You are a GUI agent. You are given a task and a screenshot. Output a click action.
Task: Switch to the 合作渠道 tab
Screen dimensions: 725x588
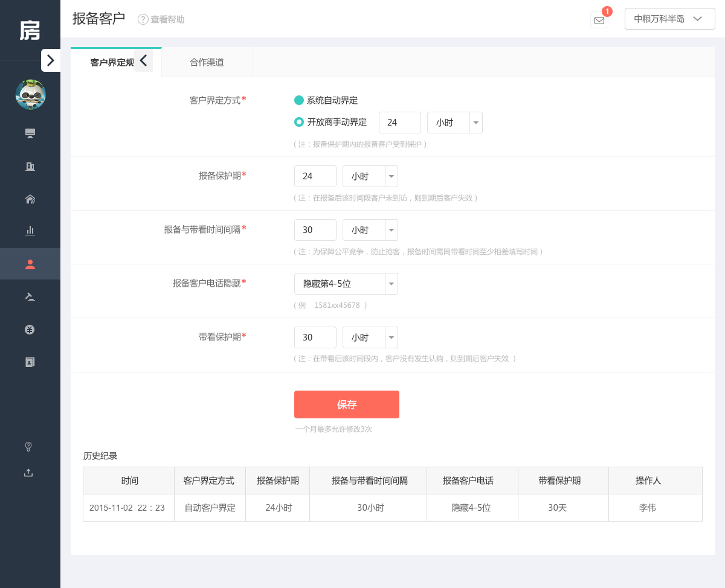[x=207, y=62]
